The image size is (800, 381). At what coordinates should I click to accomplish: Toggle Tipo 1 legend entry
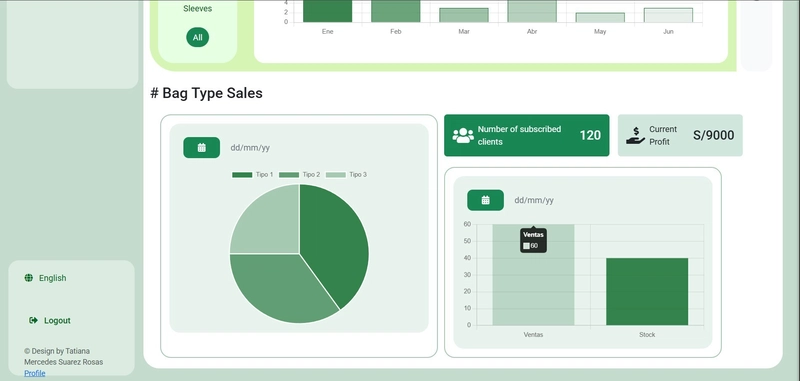pos(253,174)
